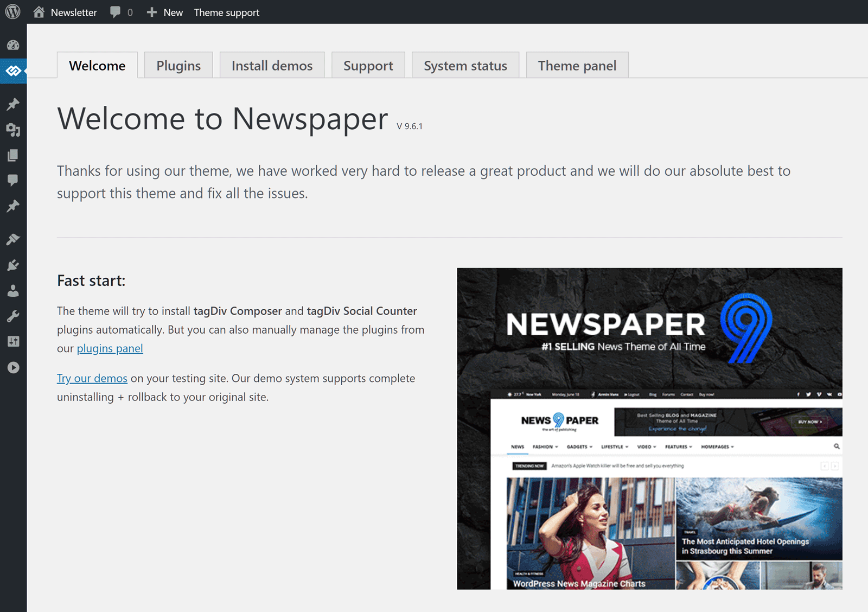The image size is (868, 612).
Task: Click the Newspaper 9 theme preview image
Action: coord(649,429)
